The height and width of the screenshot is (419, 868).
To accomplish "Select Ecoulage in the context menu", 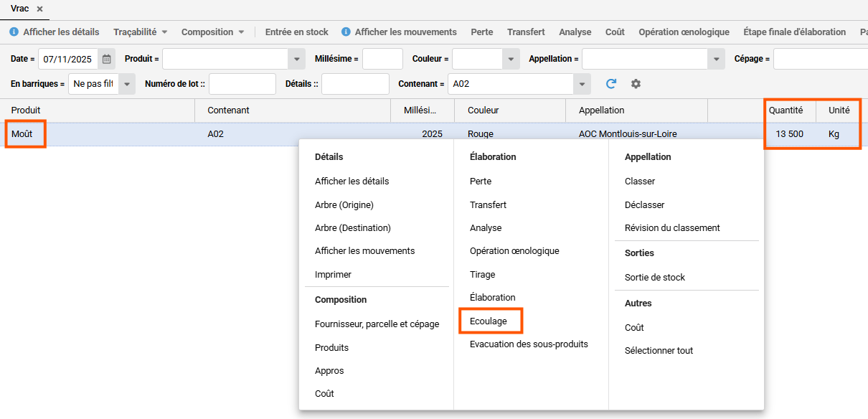I will [x=489, y=321].
